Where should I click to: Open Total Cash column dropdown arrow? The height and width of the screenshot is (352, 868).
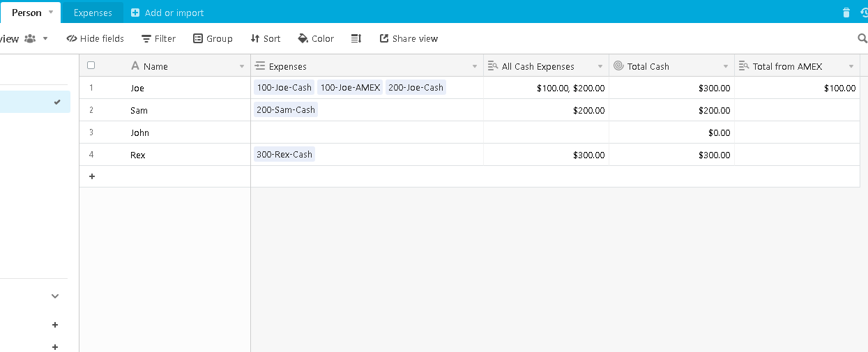tap(726, 66)
